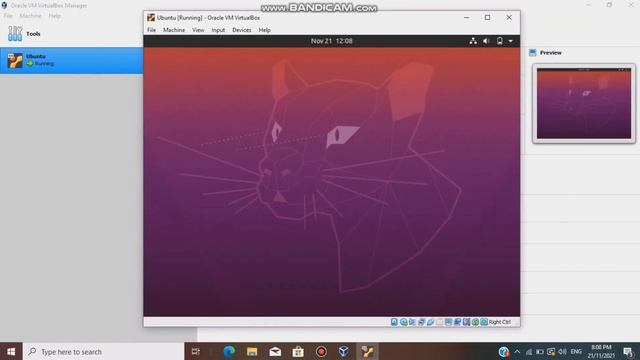Image resolution: width=640 pixels, height=360 pixels.
Task: Open Task View on the taskbar
Action: [196, 351]
